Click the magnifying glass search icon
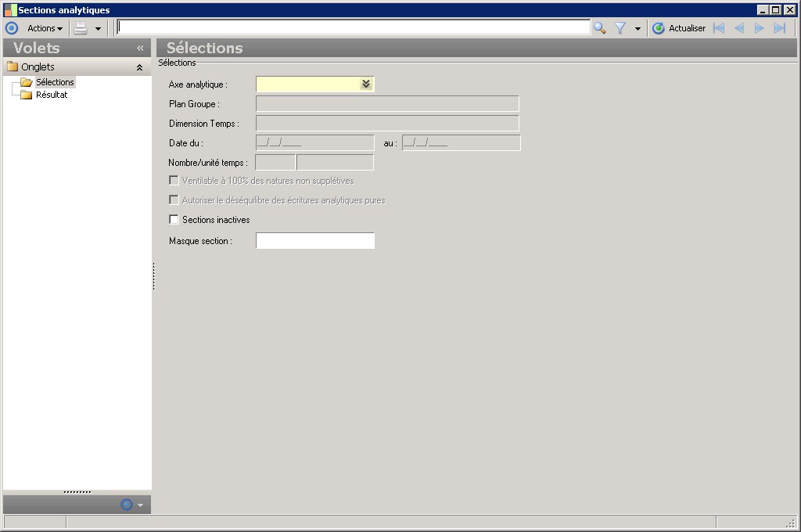 pos(600,28)
